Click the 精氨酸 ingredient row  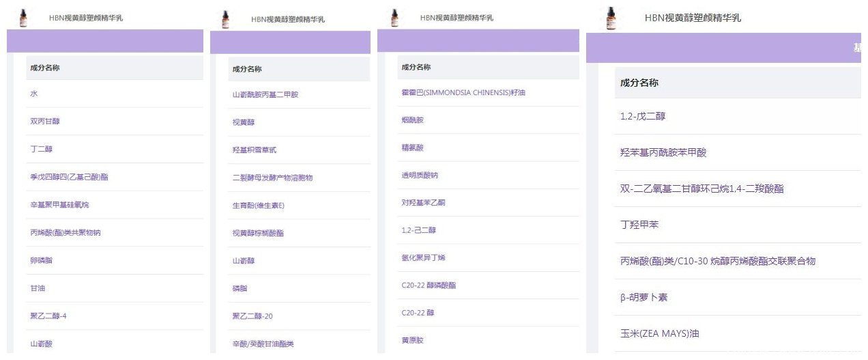(488, 148)
